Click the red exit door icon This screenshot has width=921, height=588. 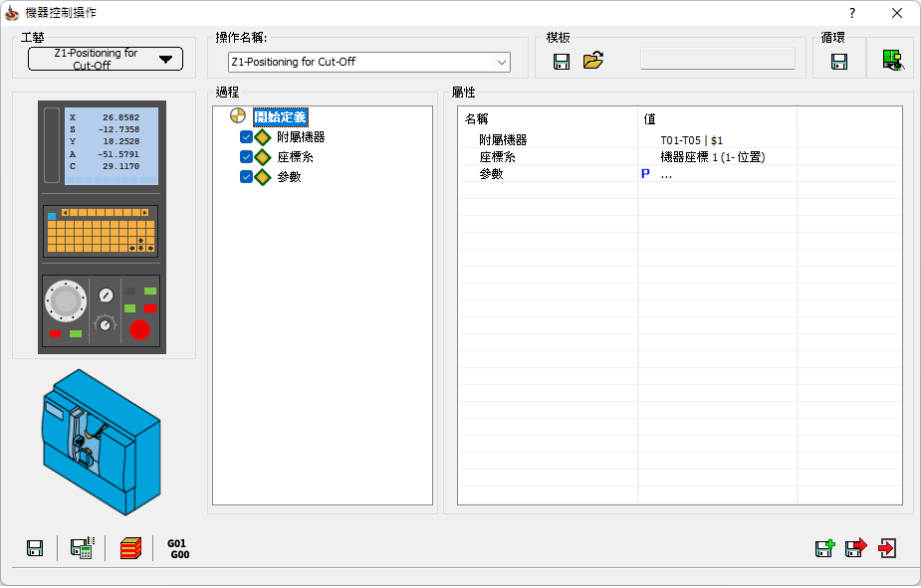point(887,548)
